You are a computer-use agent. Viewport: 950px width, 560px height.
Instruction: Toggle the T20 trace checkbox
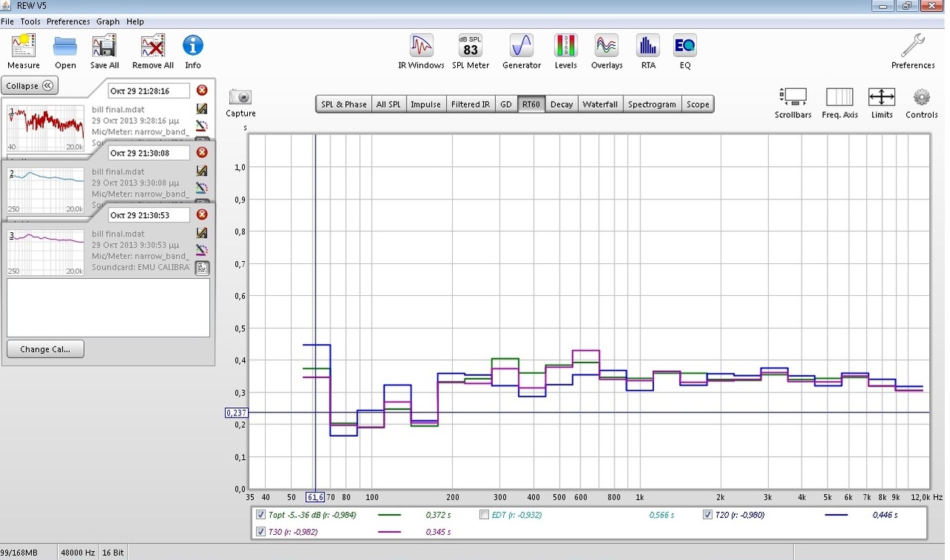tap(708, 515)
